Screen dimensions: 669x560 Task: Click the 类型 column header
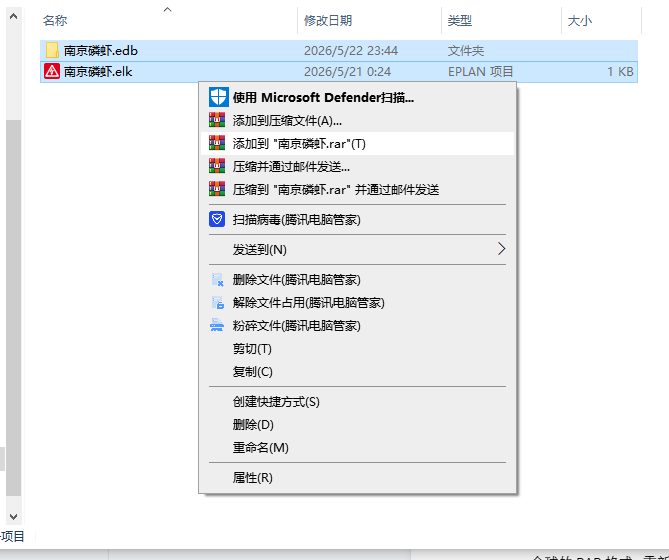[x=460, y=20]
